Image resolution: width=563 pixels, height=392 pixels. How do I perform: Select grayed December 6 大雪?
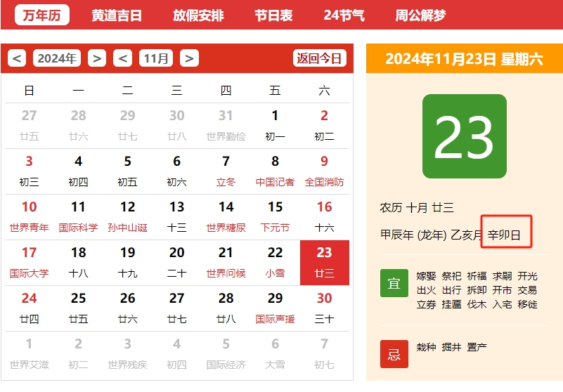click(x=275, y=354)
